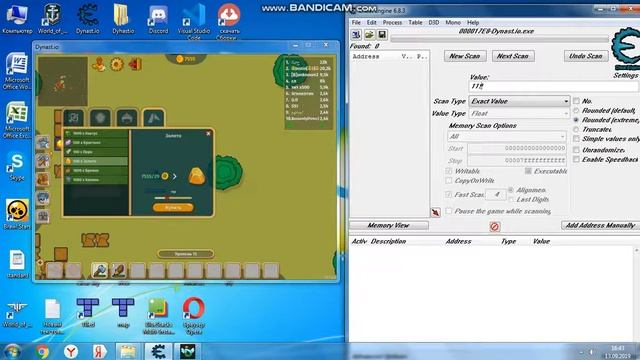Open the Table menu
The image size is (640, 360).
(416, 22)
